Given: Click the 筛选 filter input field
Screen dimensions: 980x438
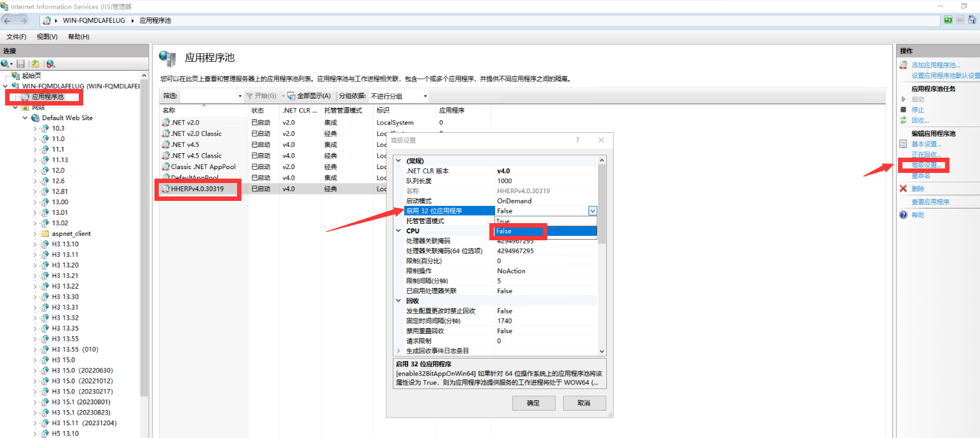Looking at the screenshot, I should [210, 96].
